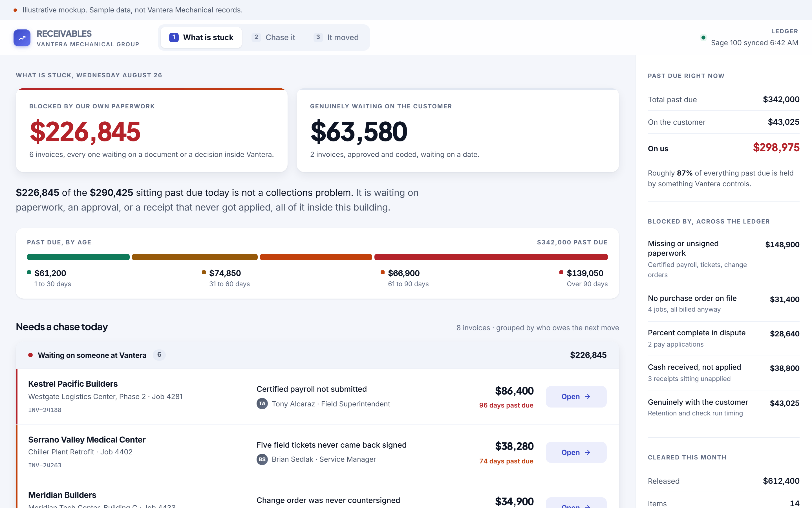Click the brown 31 to 60 days bar segment
Viewport: 812px width, 508px height.
coord(195,257)
